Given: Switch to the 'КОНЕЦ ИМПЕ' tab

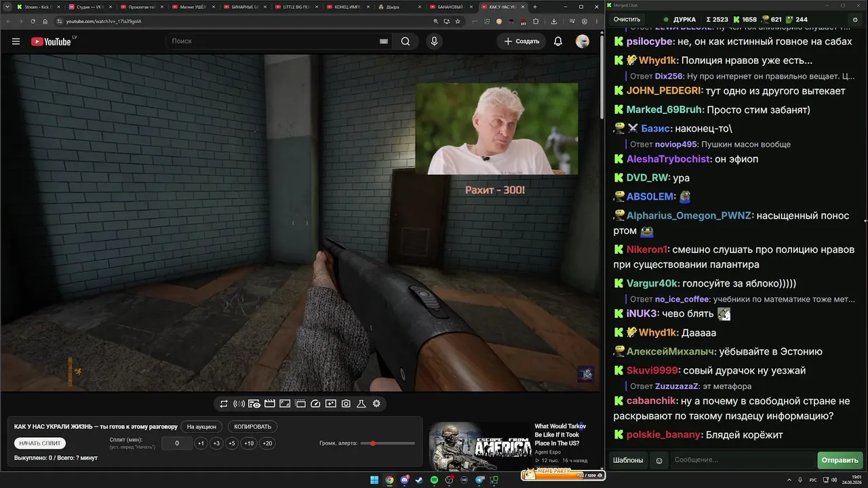Looking at the screenshot, I should click(x=347, y=7).
